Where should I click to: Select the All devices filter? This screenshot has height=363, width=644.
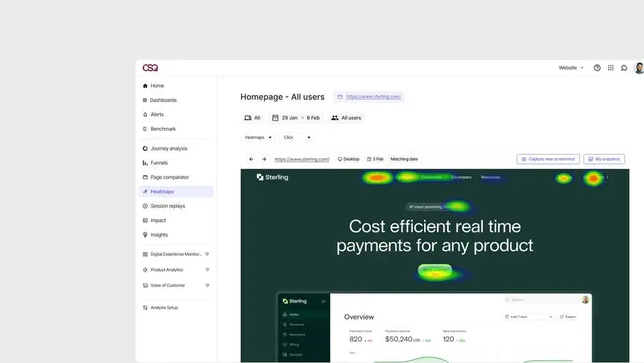tap(253, 118)
